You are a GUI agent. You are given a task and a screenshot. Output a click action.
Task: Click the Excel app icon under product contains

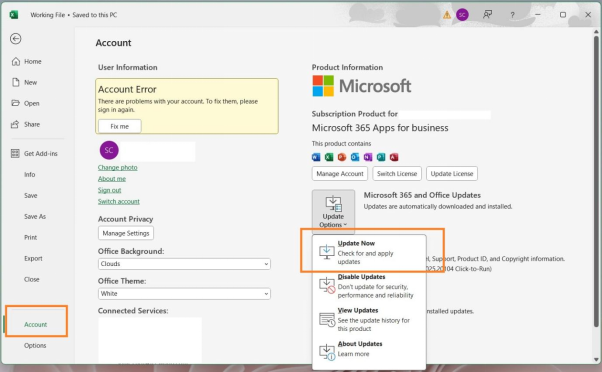click(x=329, y=157)
